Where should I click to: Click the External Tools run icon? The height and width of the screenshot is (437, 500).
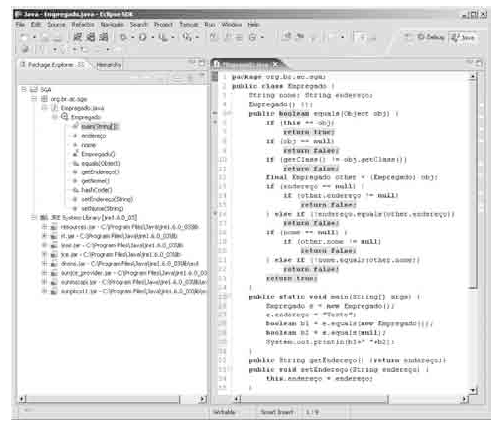click(x=163, y=37)
